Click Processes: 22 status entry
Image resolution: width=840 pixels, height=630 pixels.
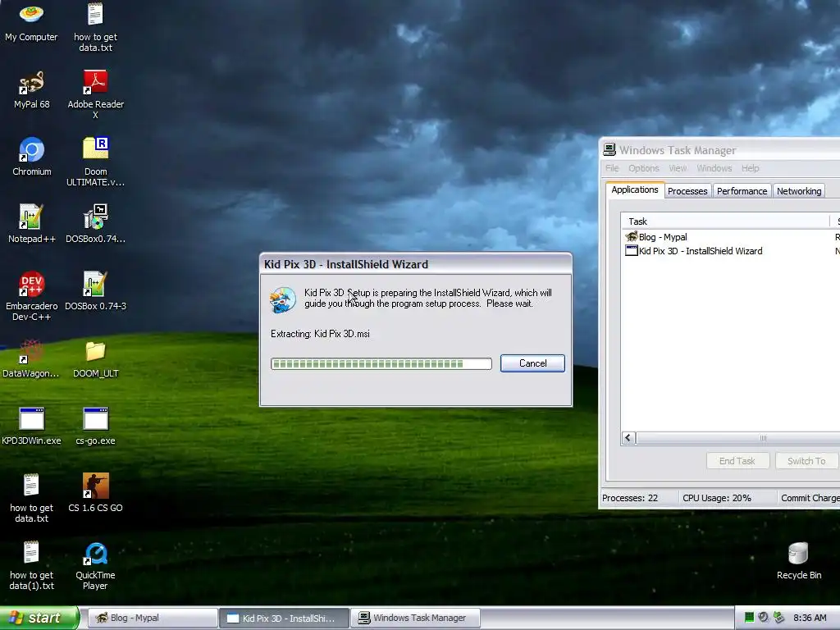click(629, 498)
